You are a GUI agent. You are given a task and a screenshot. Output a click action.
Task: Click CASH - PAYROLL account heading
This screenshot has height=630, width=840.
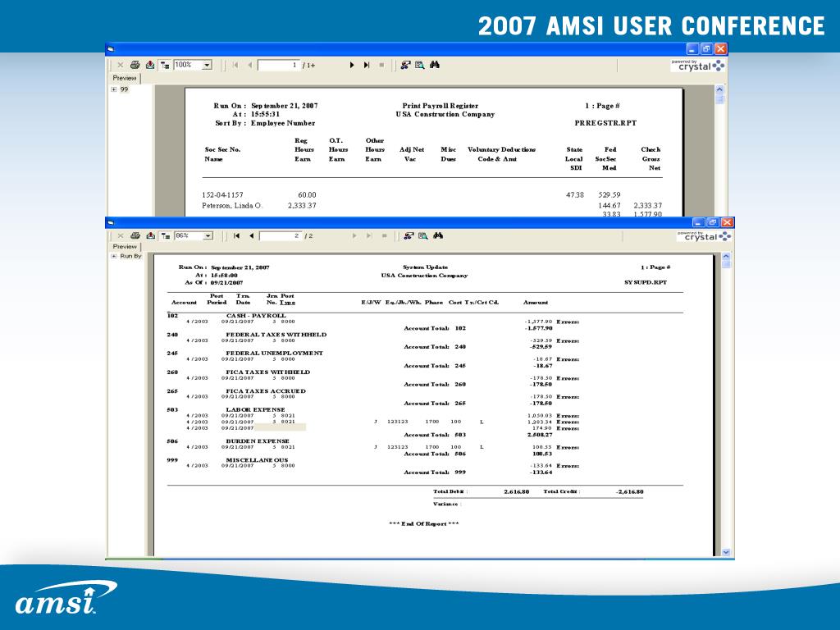click(x=256, y=316)
